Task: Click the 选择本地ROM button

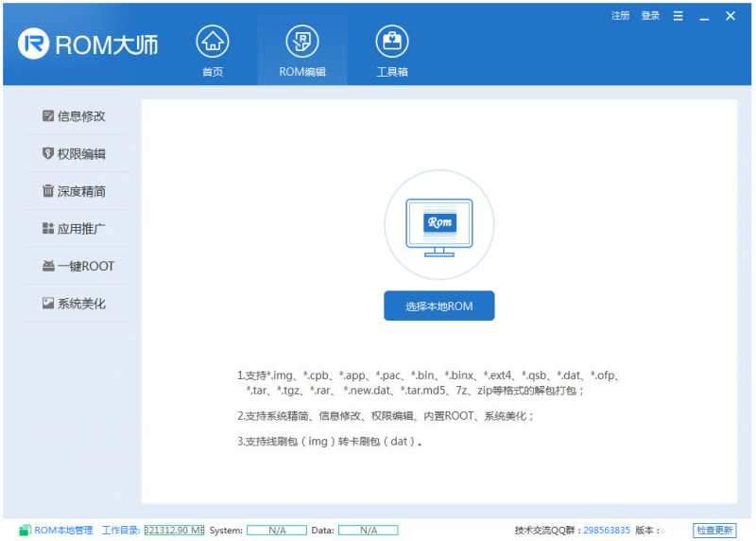Action: (438, 306)
